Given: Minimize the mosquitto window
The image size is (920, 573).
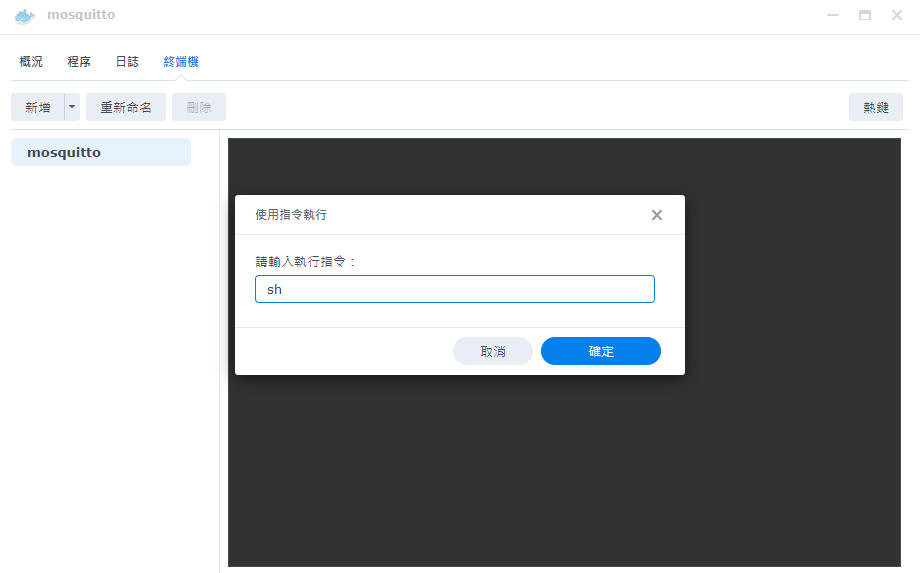Looking at the screenshot, I should coord(833,16).
